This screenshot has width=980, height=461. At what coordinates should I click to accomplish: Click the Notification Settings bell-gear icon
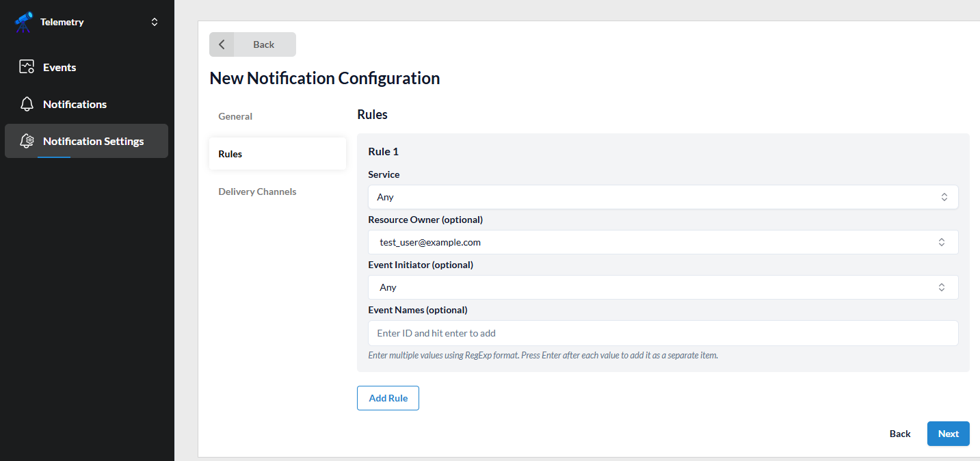click(27, 141)
